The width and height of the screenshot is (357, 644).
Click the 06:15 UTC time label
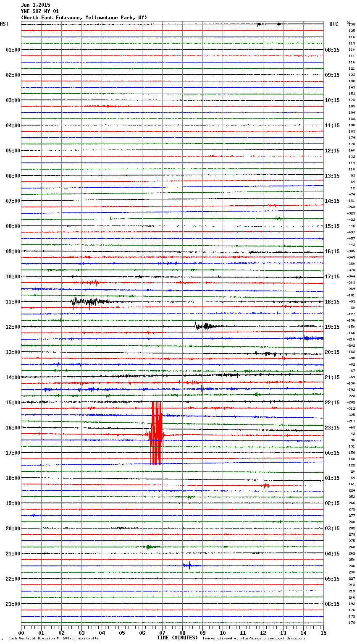[x=332, y=604]
